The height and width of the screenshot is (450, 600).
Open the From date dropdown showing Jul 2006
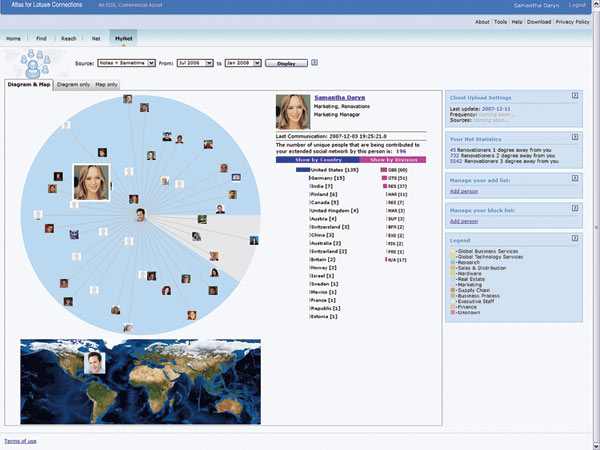195,63
